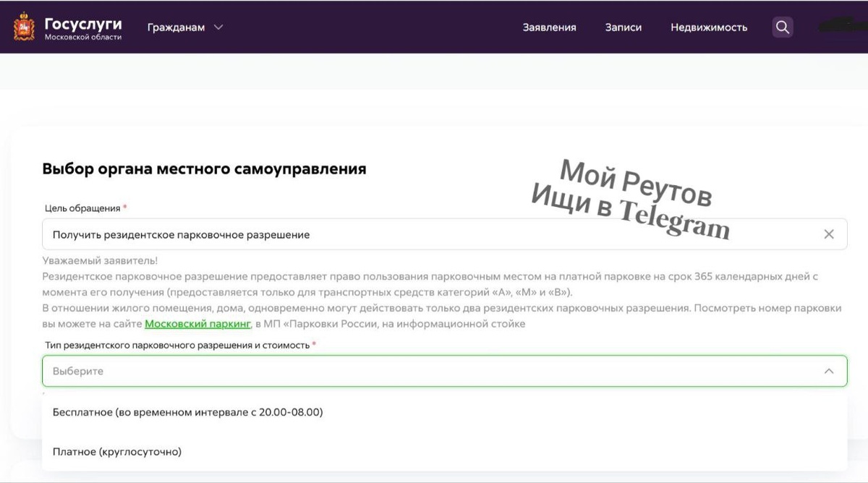
Task: Follow the Московский паркинг link
Action: (197, 324)
